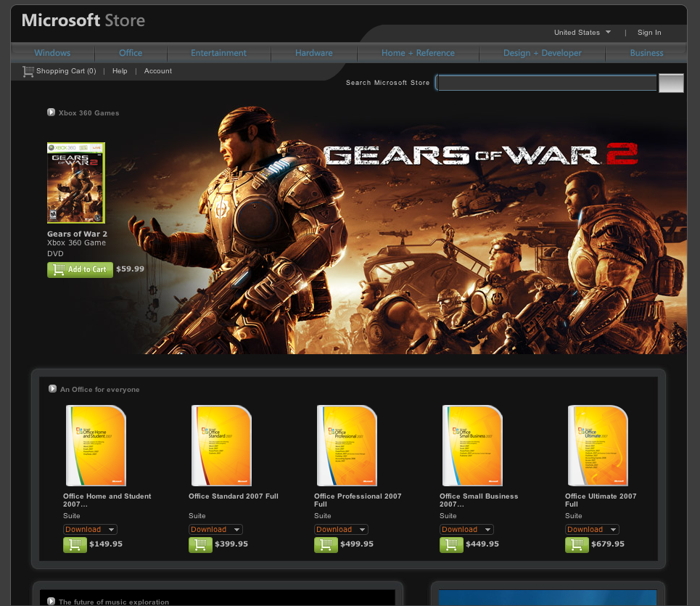Open the Windows menu tab
This screenshot has height=606, width=700.
[53, 53]
